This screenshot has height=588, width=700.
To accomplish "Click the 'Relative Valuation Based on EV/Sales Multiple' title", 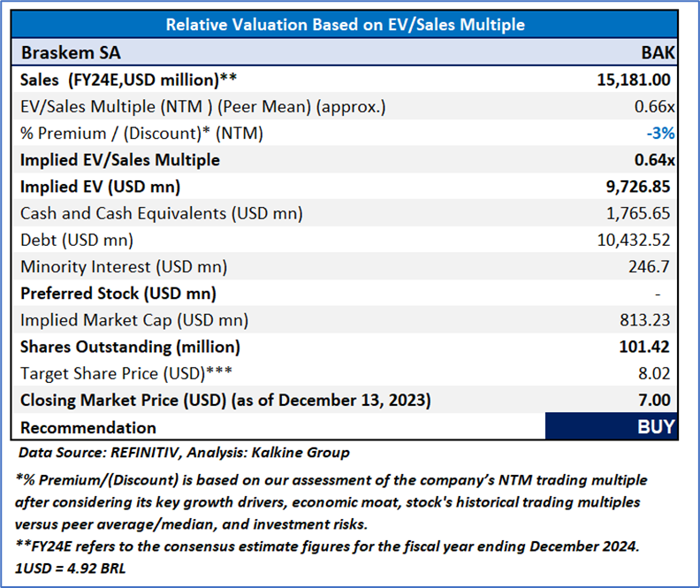I will (x=345, y=25).
